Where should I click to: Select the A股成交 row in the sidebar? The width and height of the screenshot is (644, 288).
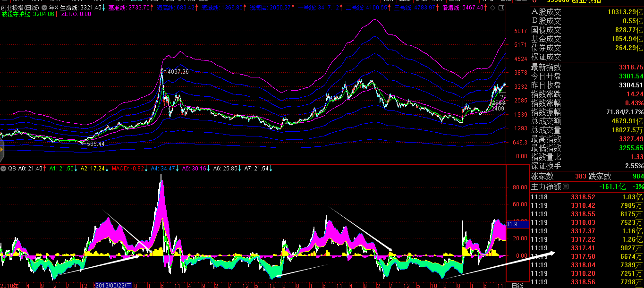pyautogui.click(x=587, y=12)
